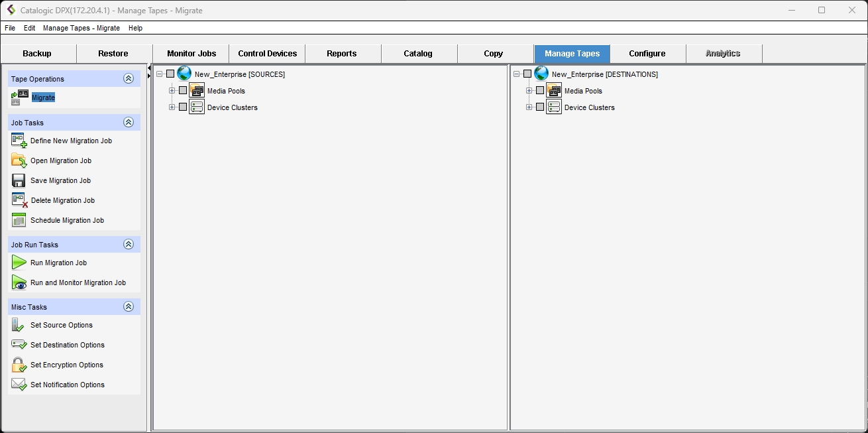Viewport: 868px width, 433px height.
Task: Check the Device Clusters box under DESTINATIONS
Action: click(540, 107)
